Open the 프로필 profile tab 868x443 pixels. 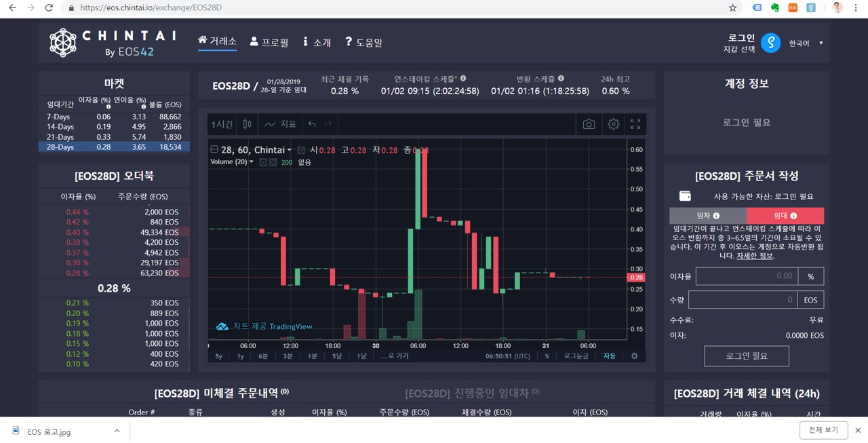(x=269, y=42)
